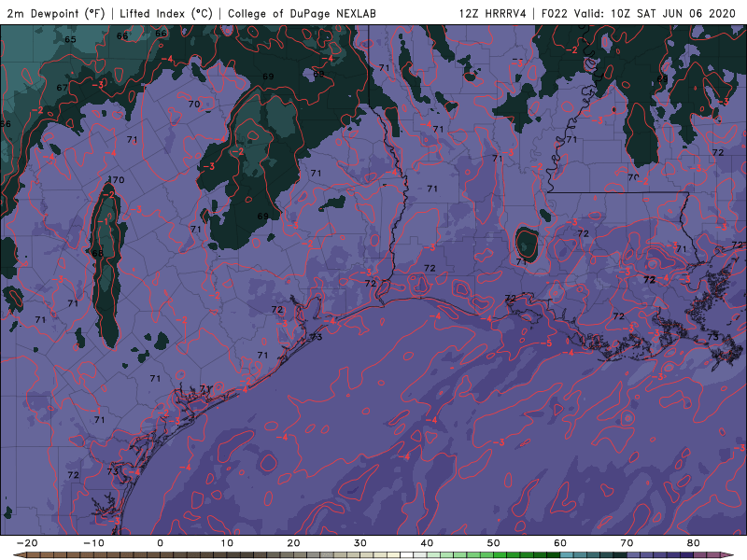The width and height of the screenshot is (747, 560).
Task: Click the "-20" colorbar scale label
Action: tap(27, 543)
